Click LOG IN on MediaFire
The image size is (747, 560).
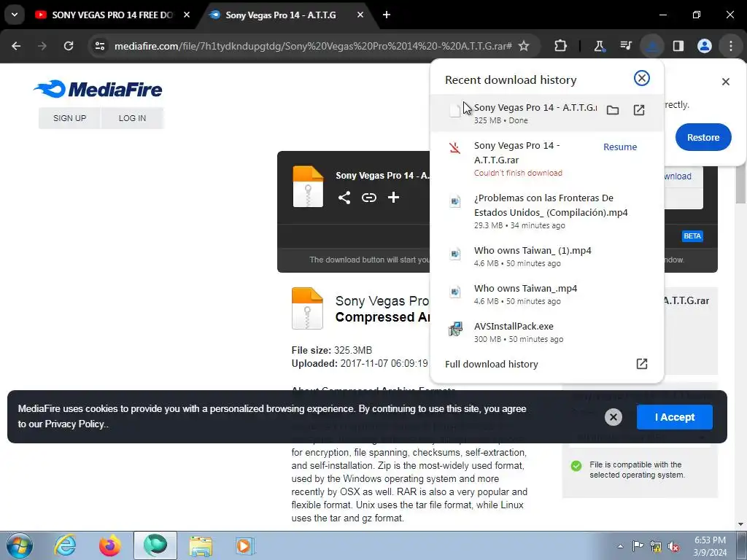tap(132, 118)
